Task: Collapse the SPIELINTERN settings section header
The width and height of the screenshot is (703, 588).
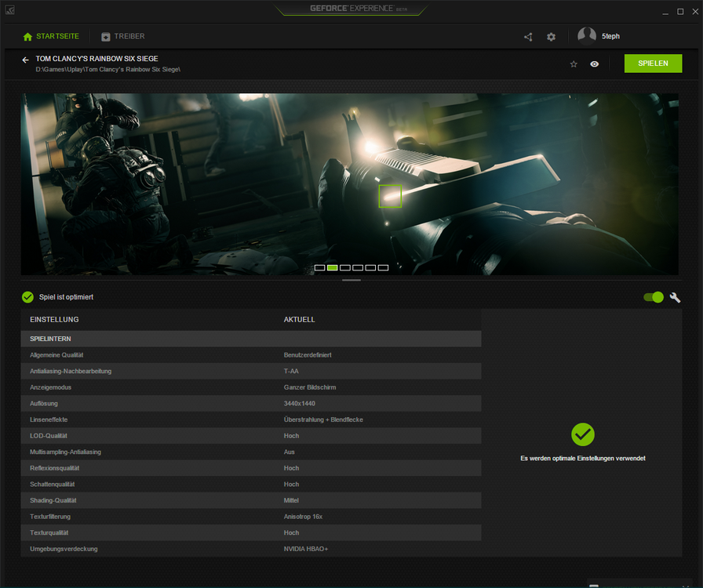Action: [x=250, y=339]
